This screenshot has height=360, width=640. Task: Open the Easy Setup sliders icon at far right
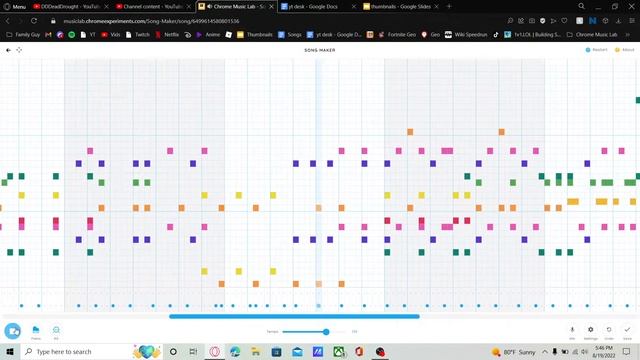click(632, 21)
